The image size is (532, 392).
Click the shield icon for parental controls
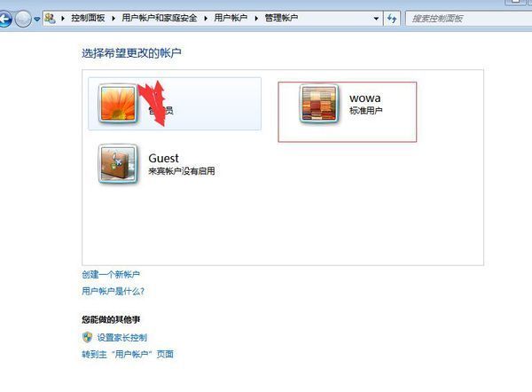click(x=87, y=337)
